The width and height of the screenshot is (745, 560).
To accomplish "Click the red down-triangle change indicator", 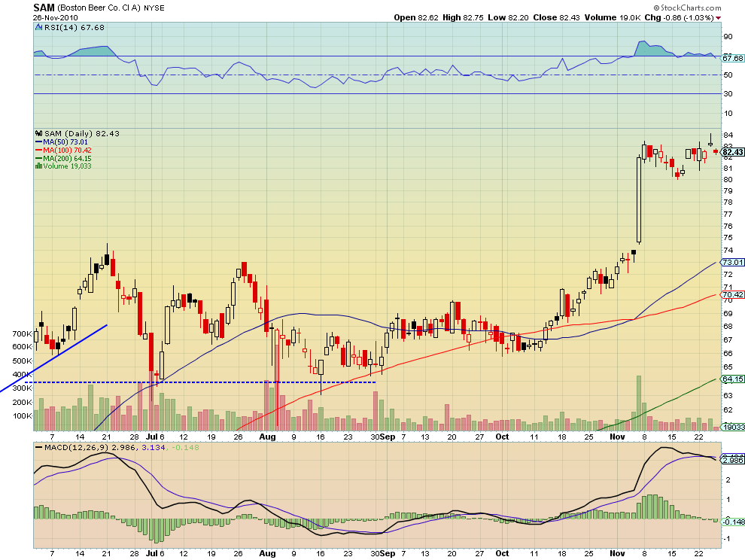I will 718,18.
